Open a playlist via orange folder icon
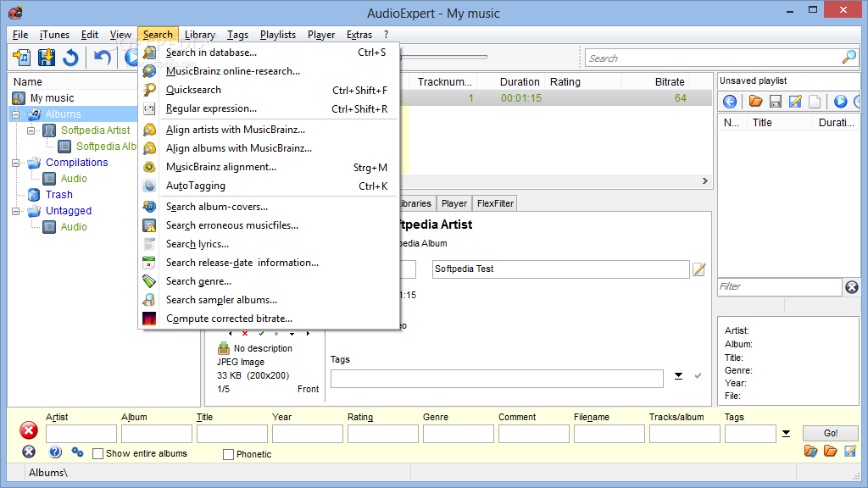 pos(755,102)
